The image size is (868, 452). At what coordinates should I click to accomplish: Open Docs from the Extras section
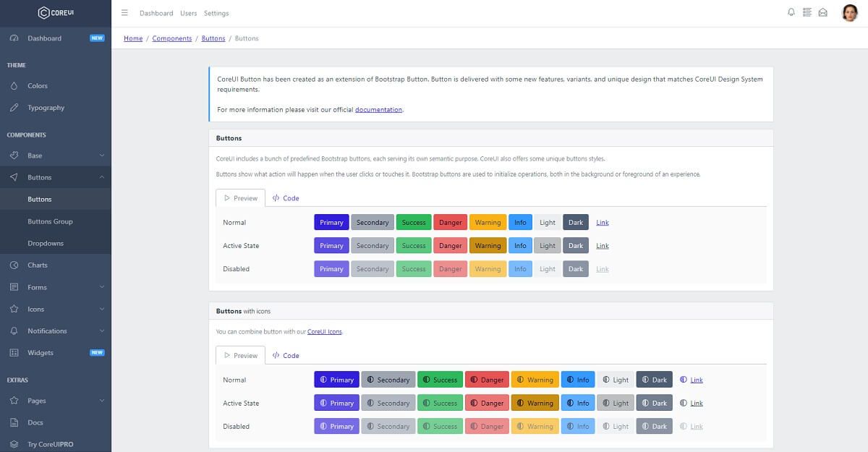point(36,422)
